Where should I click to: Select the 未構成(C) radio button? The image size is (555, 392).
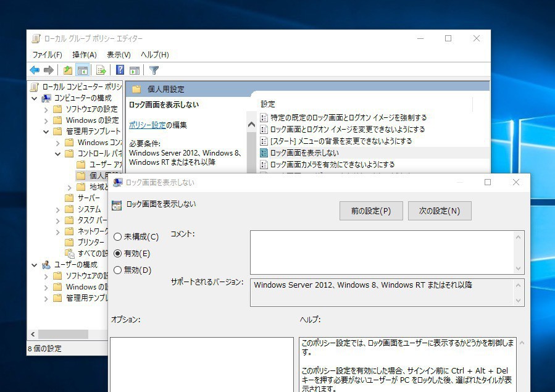[x=118, y=236]
